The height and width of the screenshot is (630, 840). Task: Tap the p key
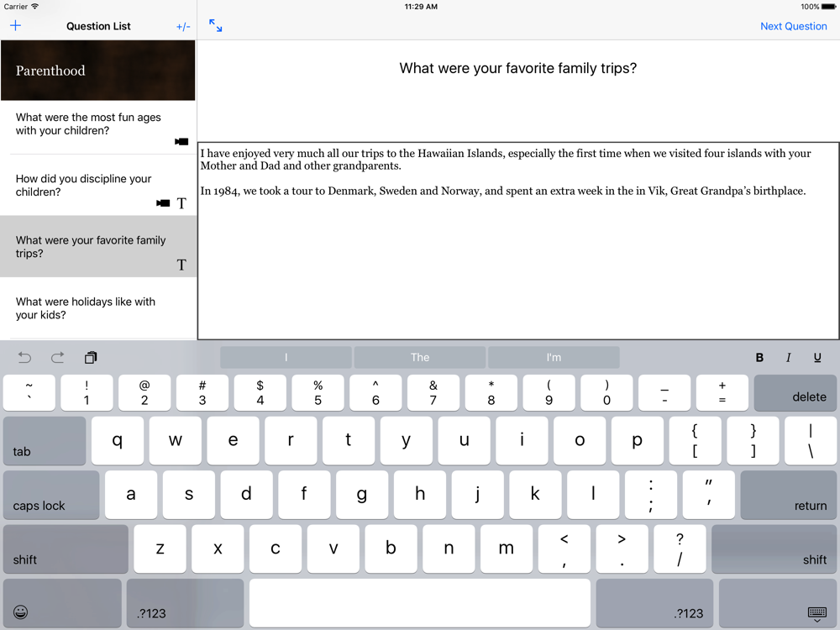pos(637,440)
